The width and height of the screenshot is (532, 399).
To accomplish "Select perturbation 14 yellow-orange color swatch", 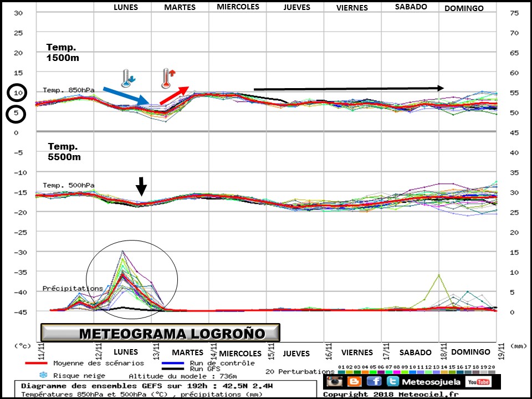I will [444, 372].
